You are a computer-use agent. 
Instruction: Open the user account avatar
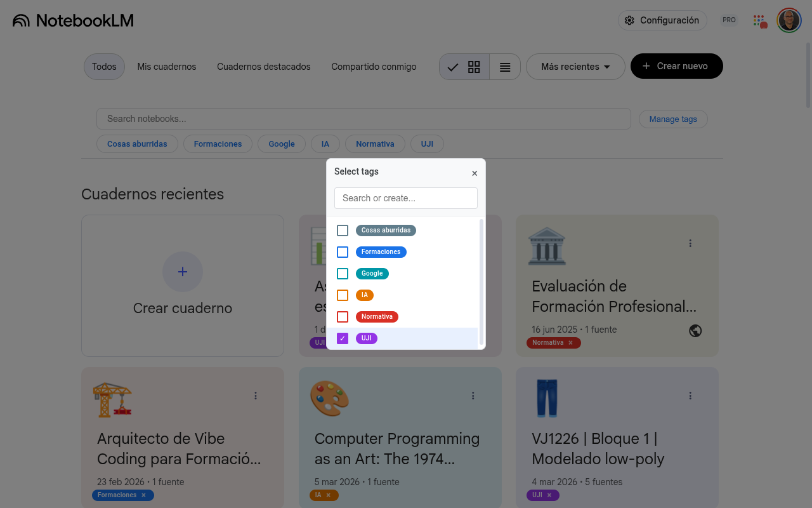pos(789,20)
